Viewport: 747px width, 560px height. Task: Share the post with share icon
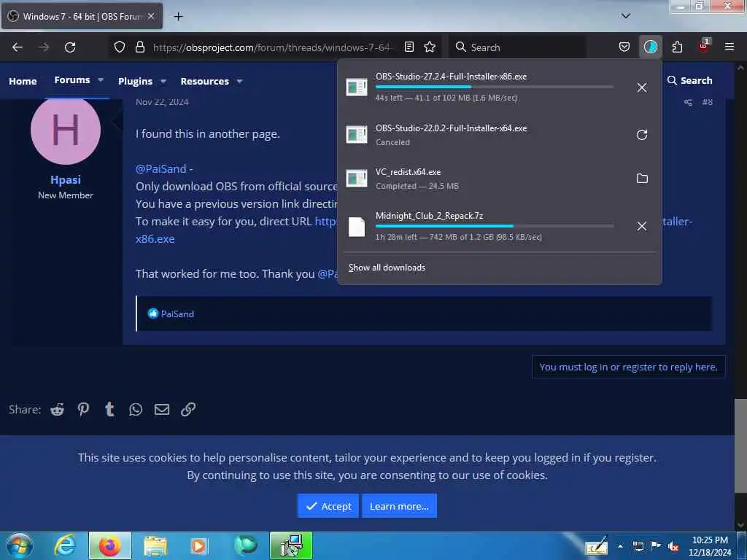(688, 102)
